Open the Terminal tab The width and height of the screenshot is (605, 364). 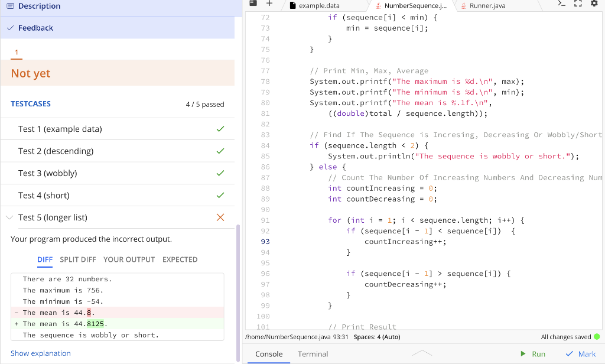[313, 354]
